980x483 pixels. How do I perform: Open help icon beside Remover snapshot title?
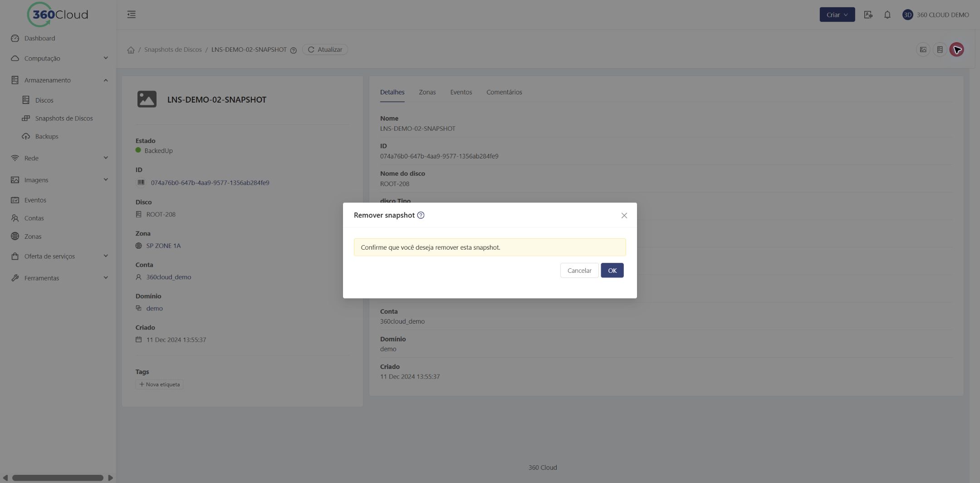(421, 215)
